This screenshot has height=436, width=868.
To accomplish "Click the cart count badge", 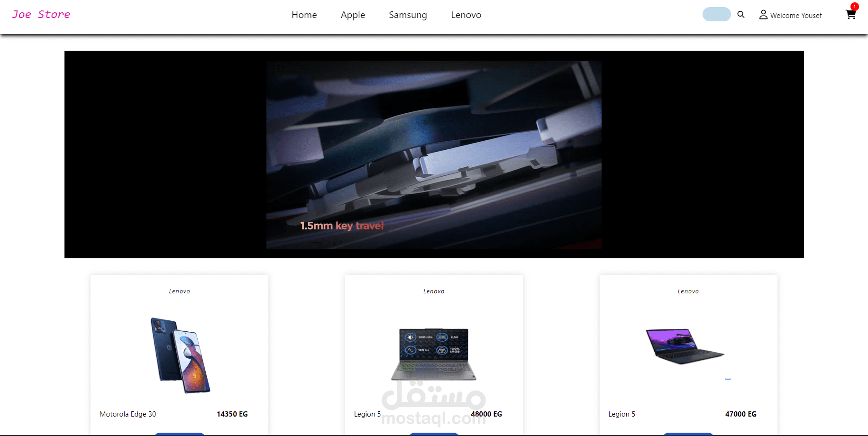I will (x=854, y=7).
